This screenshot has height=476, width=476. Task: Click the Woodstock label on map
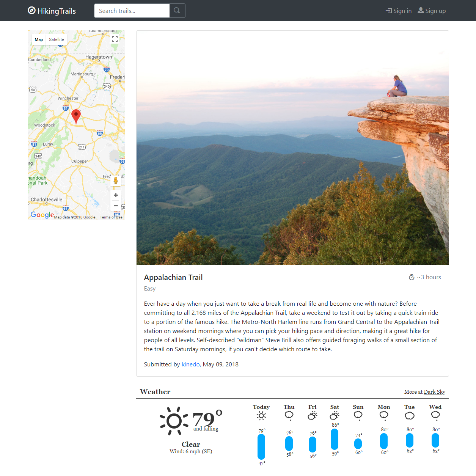click(45, 125)
